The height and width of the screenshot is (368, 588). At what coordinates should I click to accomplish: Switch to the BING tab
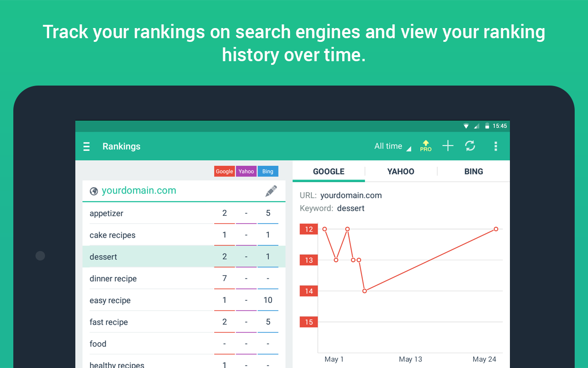pyautogui.click(x=474, y=172)
